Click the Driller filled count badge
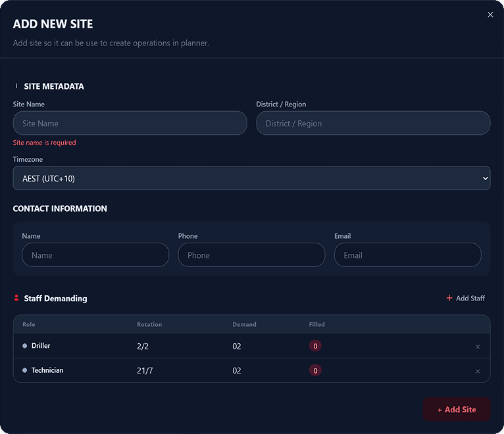Viewport: 504px width, 434px height. tap(315, 346)
